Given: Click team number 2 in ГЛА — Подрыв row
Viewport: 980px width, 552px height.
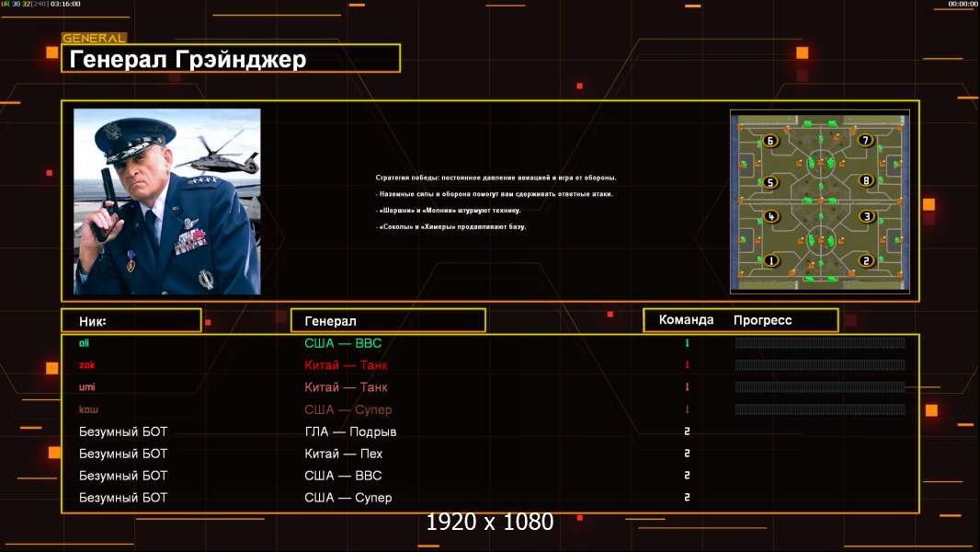Looking at the screenshot, I should (687, 431).
